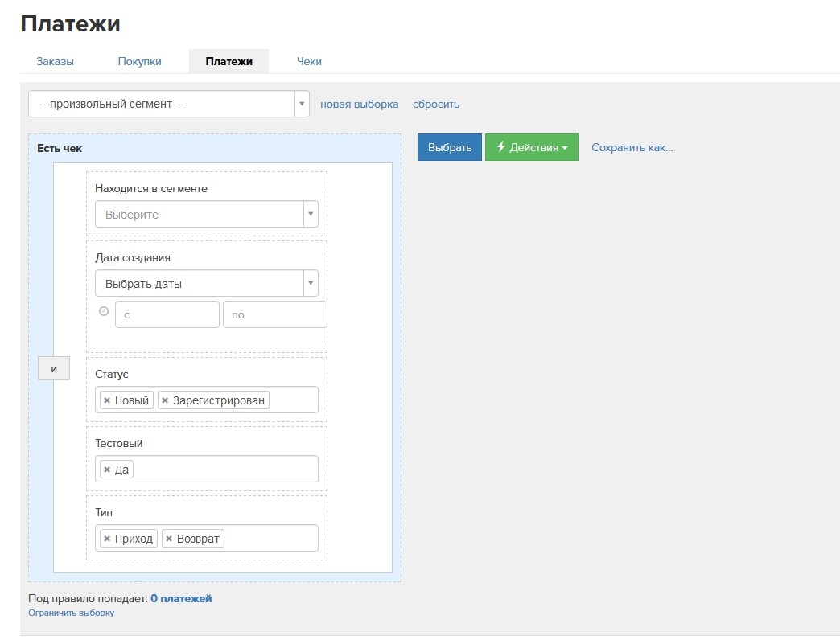The height and width of the screenshot is (640, 840).
Task: Open the Чеки tab
Action: [x=309, y=62]
